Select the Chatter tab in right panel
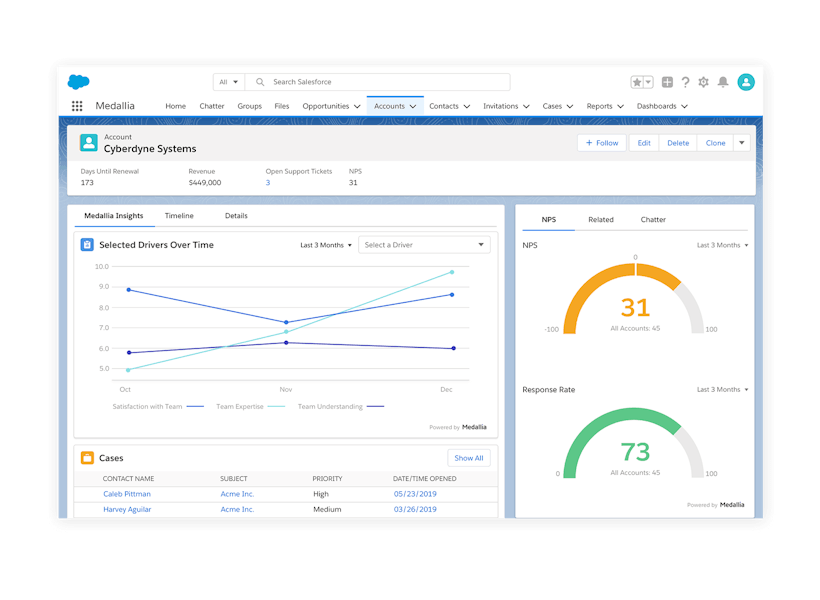Image resolution: width=820 pixels, height=600 pixels. [653, 220]
